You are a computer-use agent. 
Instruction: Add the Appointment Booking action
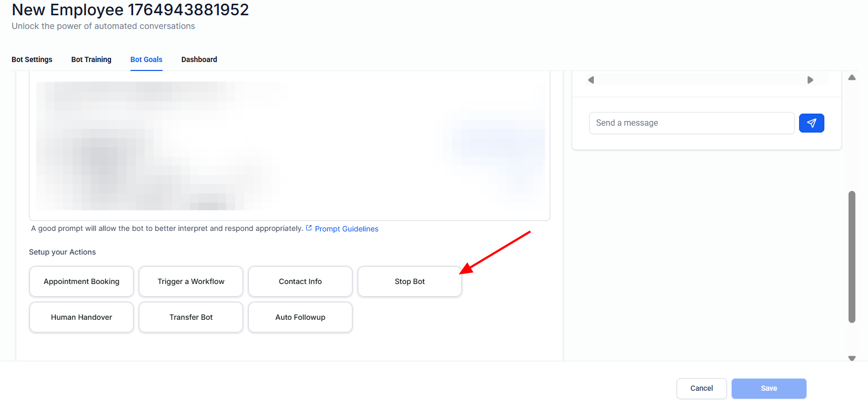tap(82, 281)
